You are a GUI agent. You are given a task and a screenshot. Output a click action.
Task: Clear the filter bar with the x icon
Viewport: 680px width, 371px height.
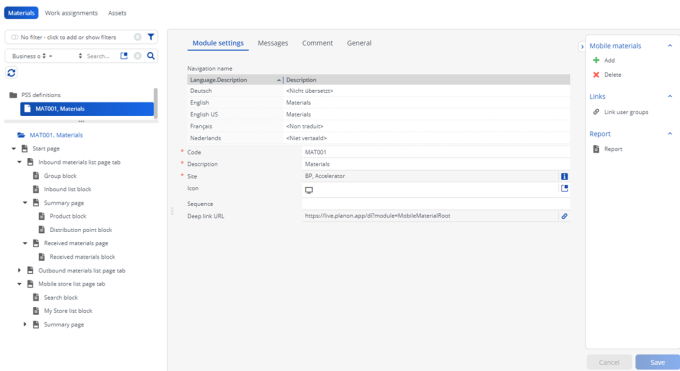[x=137, y=37]
